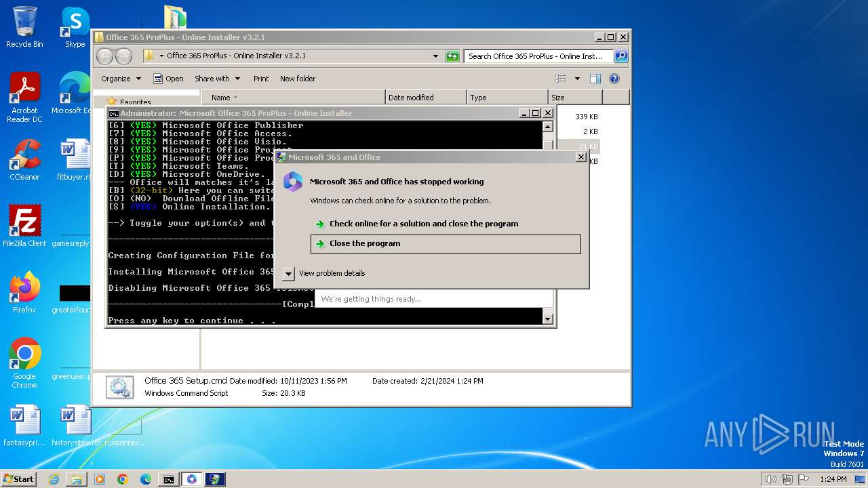Image resolution: width=868 pixels, height=488 pixels.
Task: Open Recycle Bin desktop icon
Action: 24,27
